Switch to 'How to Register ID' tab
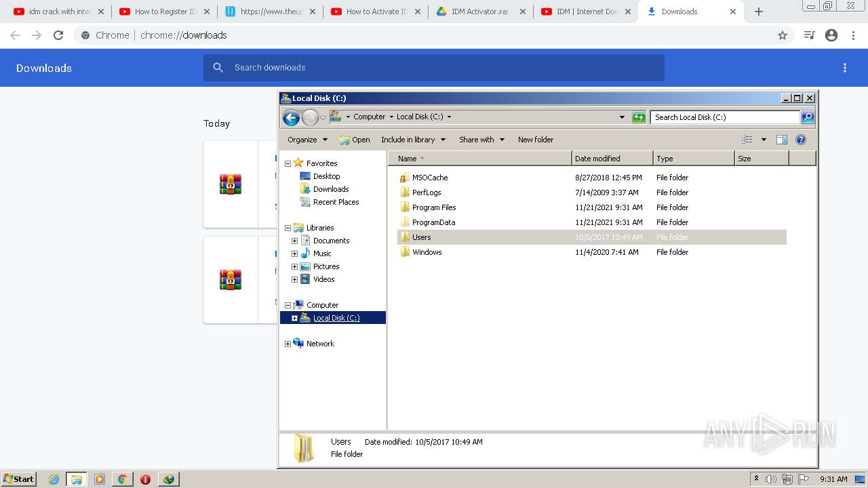 click(165, 12)
